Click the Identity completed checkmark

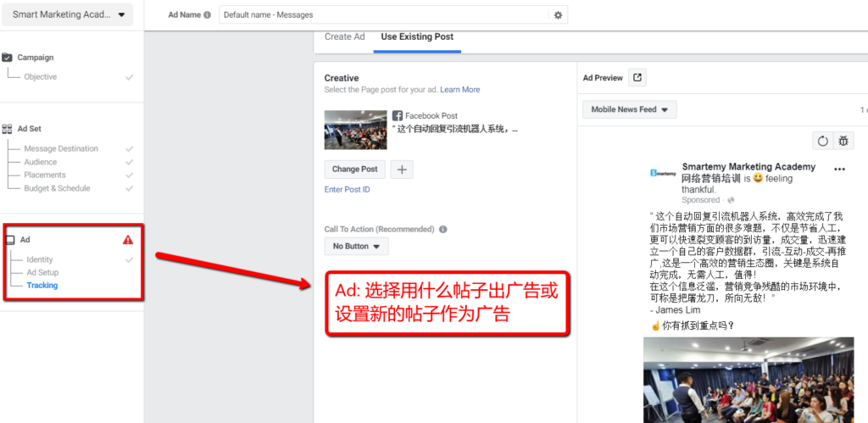[x=129, y=259]
